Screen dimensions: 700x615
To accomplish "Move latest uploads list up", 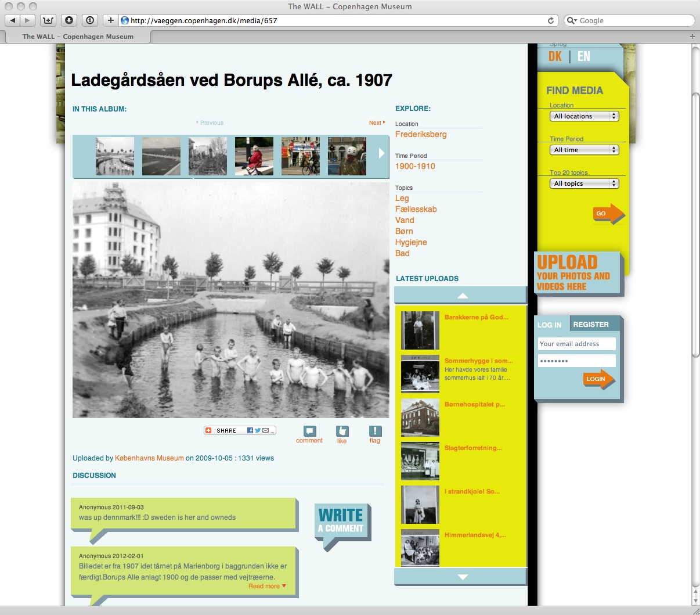I will click(x=462, y=296).
